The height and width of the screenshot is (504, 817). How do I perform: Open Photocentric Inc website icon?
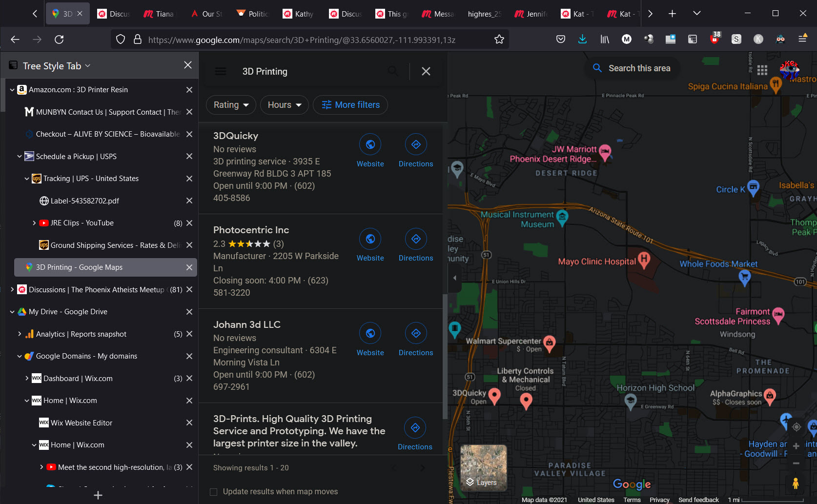pos(370,239)
